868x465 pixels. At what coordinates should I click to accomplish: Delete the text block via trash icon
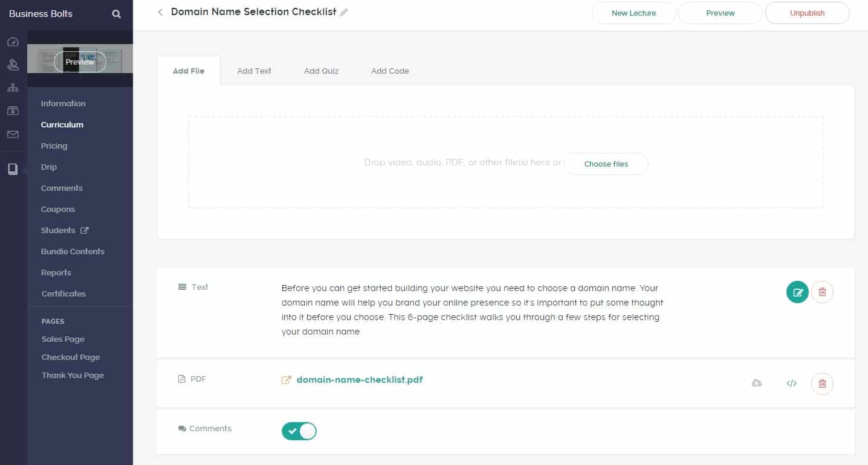822,292
